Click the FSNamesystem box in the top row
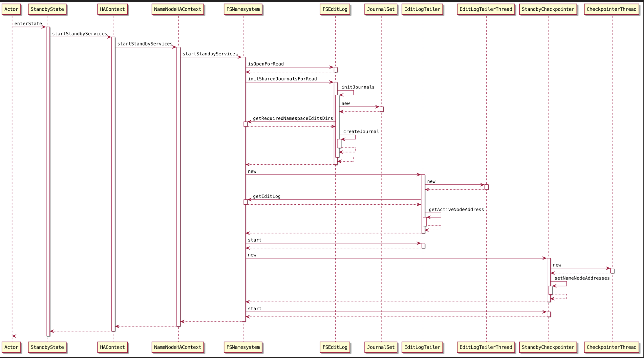 tap(243, 9)
